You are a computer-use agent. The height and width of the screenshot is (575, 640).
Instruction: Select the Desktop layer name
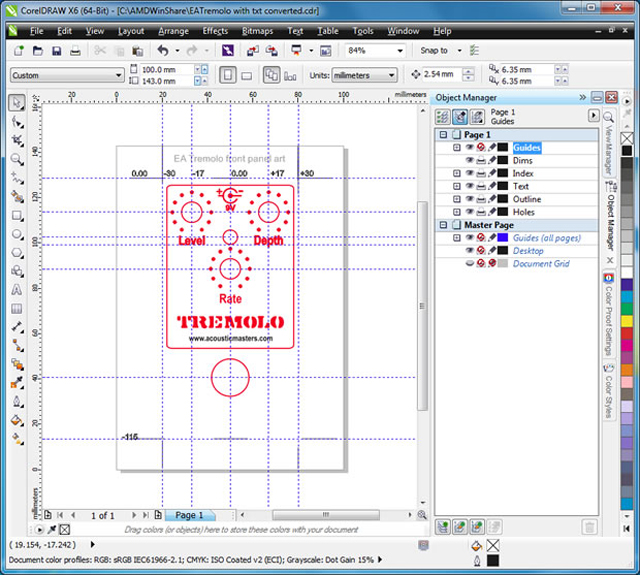[528, 251]
